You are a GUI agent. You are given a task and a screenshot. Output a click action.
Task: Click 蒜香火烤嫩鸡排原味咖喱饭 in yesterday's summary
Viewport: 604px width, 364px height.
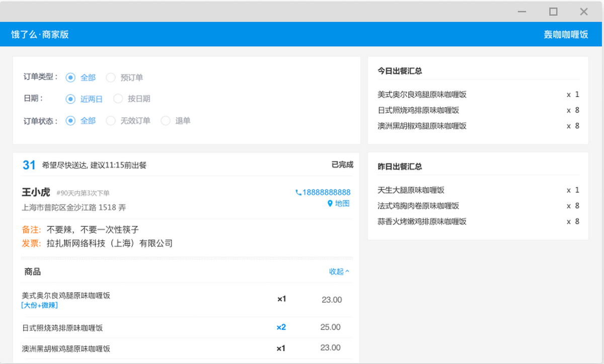[x=422, y=221]
